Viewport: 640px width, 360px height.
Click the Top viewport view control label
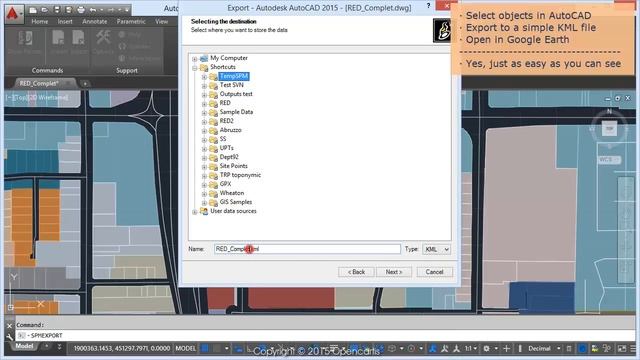click(20, 98)
